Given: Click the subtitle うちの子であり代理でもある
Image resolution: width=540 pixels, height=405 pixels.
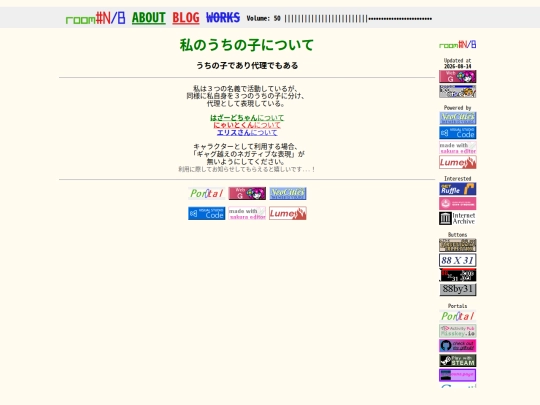Looking at the screenshot, I should tap(247, 65).
